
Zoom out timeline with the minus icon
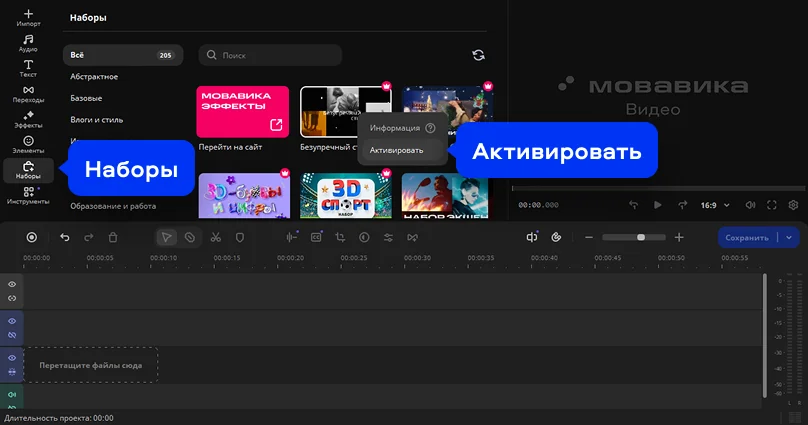(x=589, y=237)
